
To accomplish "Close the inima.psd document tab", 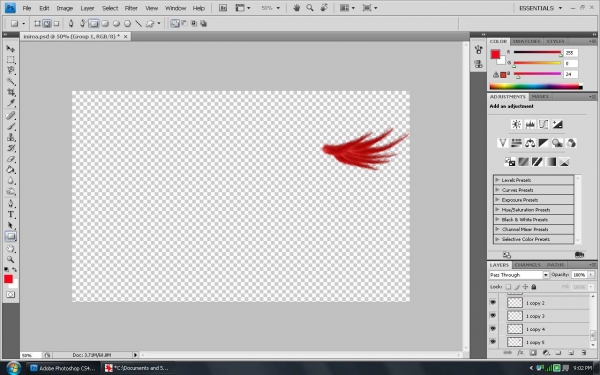I will [125, 36].
